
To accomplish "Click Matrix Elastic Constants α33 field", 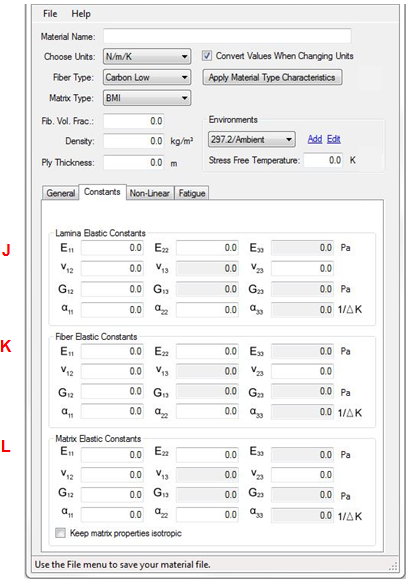I will pyautogui.click(x=302, y=515).
